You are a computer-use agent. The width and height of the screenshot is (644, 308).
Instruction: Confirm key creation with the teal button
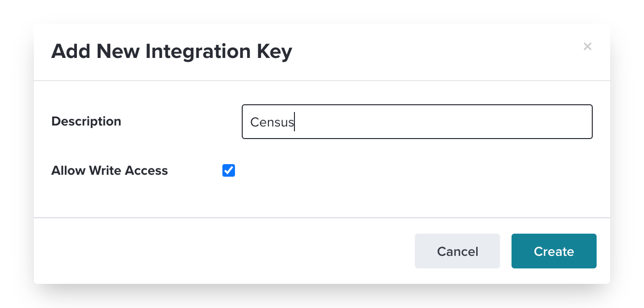click(554, 251)
